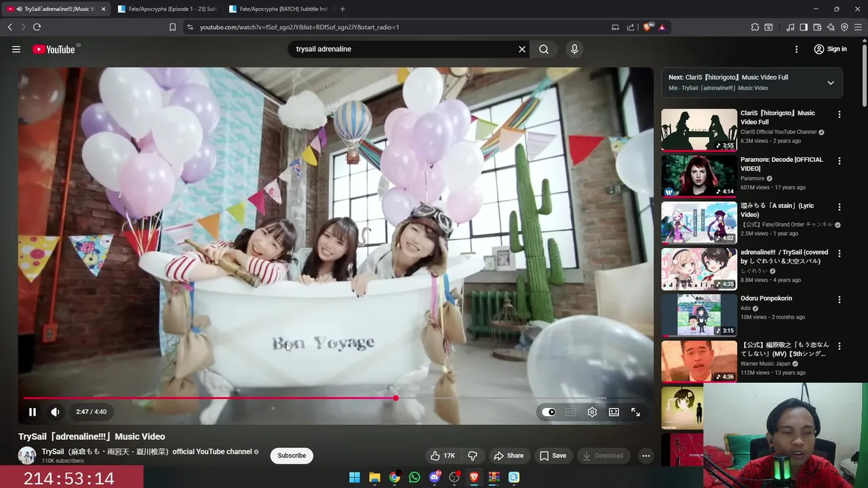Open YouTube settings three-dot menu
This screenshot has height=488, width=868.
point(797,49)
